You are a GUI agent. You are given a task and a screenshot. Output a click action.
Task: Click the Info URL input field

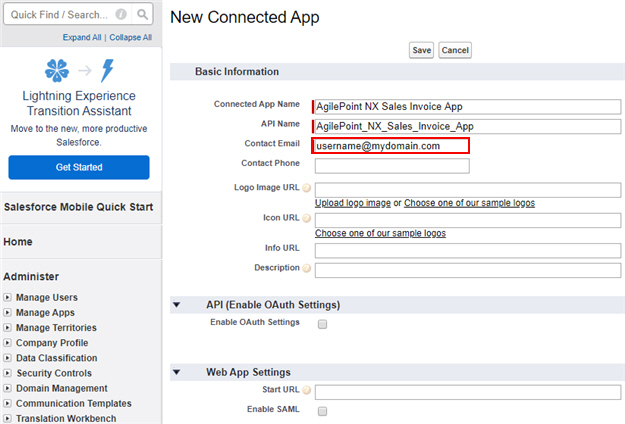pos(468,251)
